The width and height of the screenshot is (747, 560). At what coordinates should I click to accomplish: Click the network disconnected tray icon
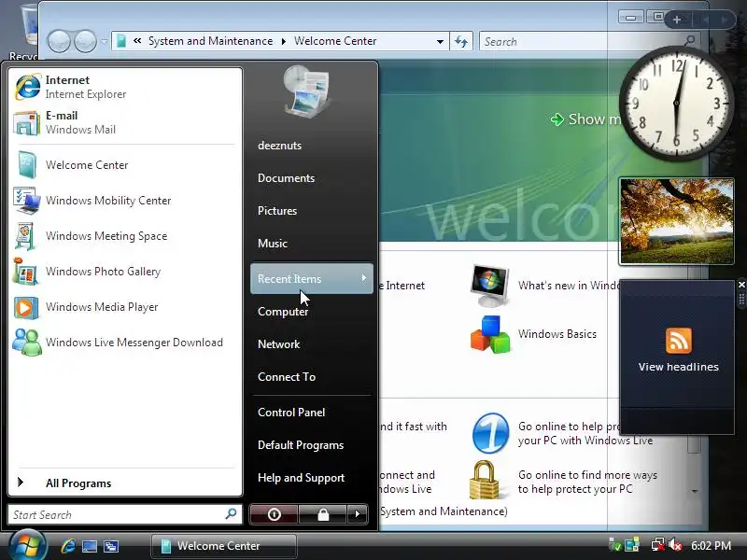658,545
